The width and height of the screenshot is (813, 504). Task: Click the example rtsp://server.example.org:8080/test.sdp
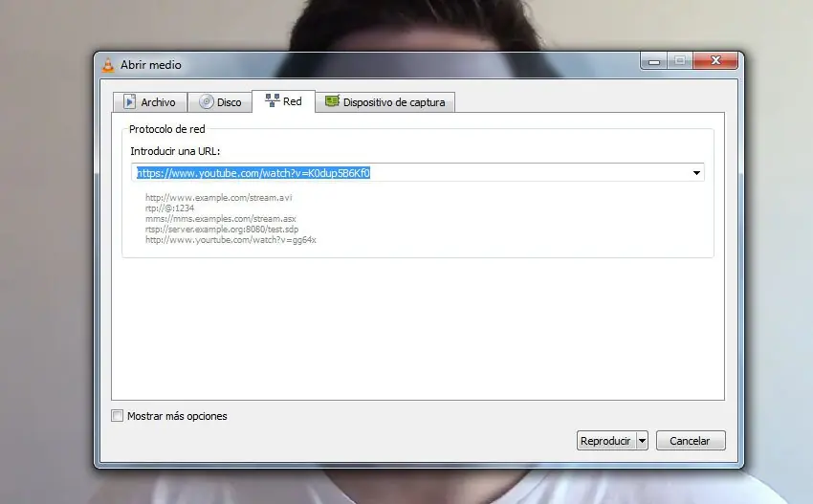click(x=221, y=230)
